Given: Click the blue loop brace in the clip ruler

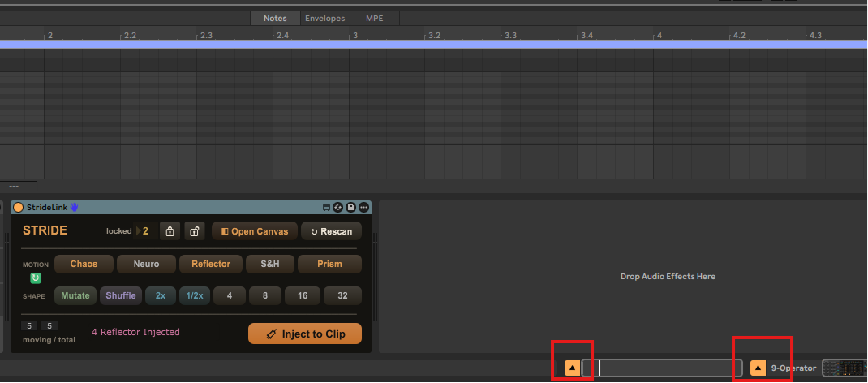Looking at the screenshot, I should [x=434, y=45].
